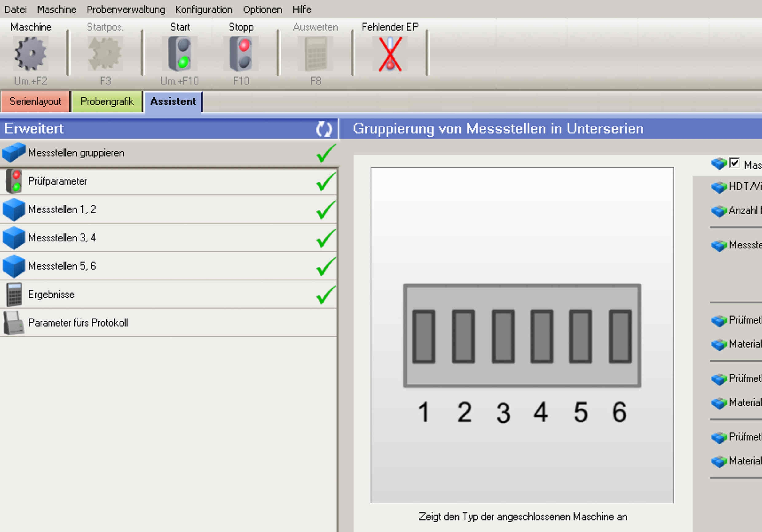This screenshot has height=532, width=762.
Task: Click the Stopp red light icon
Action: tap(241, 53)
